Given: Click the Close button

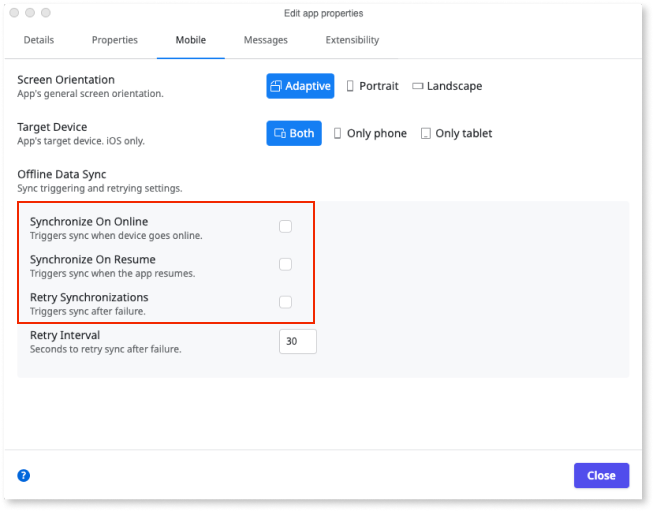Looking at the screenshot, I should [x=601, y=475].
